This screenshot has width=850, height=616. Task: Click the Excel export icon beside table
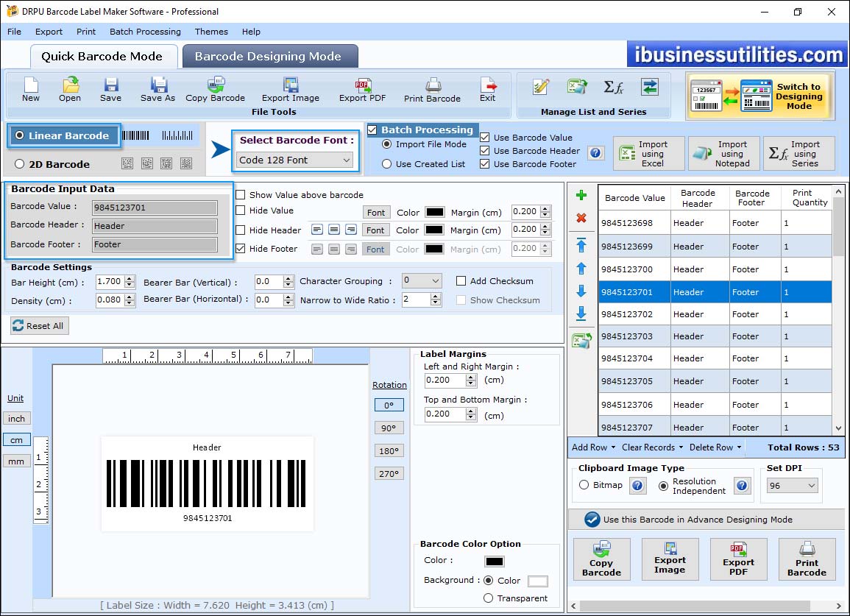pos(581,341)
